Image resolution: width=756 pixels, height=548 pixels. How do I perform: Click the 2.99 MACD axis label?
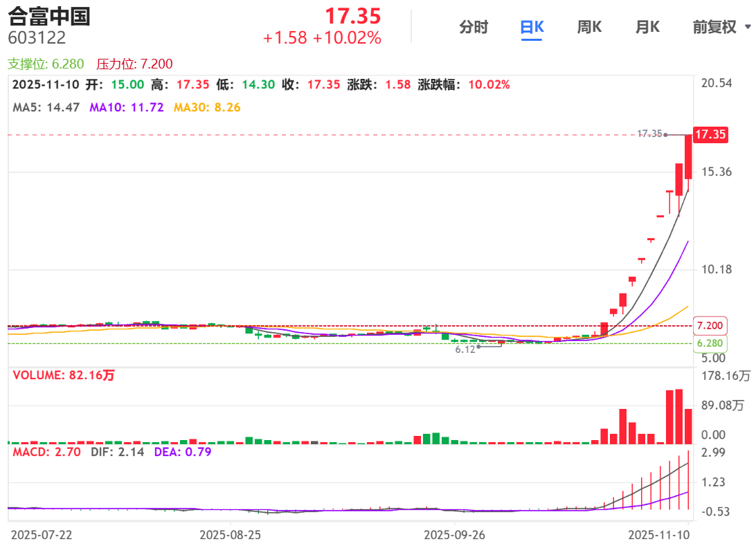[713, 453]
